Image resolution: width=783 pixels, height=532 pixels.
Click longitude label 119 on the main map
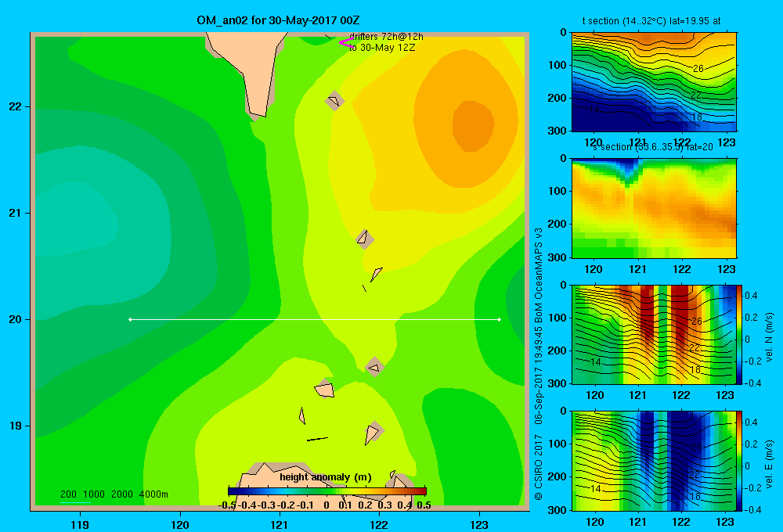[x=80, y=524]
